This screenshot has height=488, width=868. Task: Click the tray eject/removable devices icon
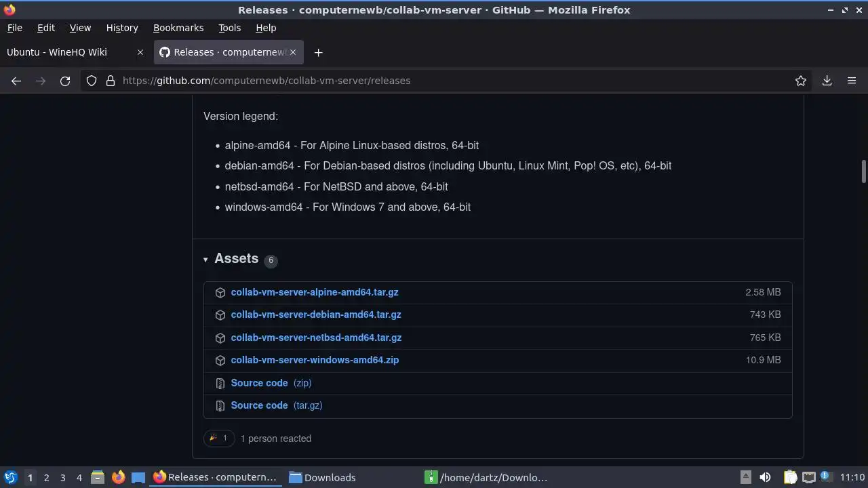(745, 477)
